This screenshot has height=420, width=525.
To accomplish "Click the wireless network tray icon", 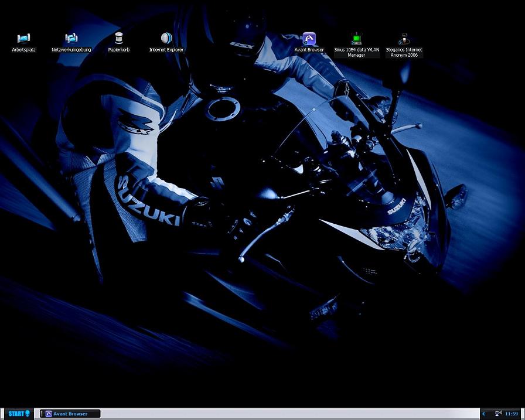I will [x=498, y=414].
